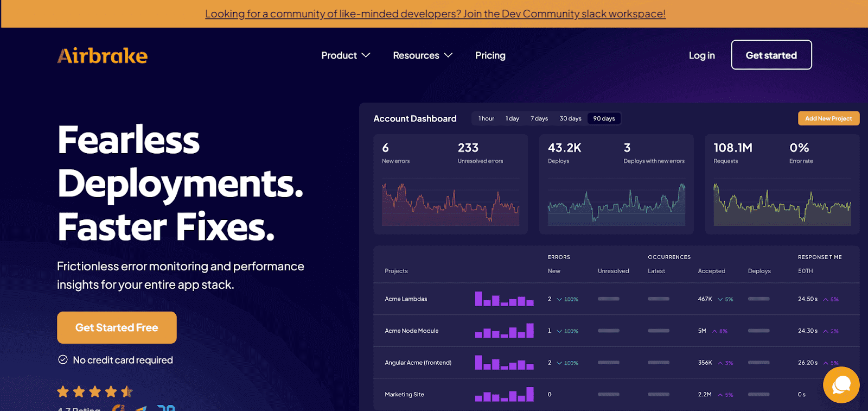Open the Log in page
The width and height of the screenshot is (868, 411).
[x=701, y=55]
